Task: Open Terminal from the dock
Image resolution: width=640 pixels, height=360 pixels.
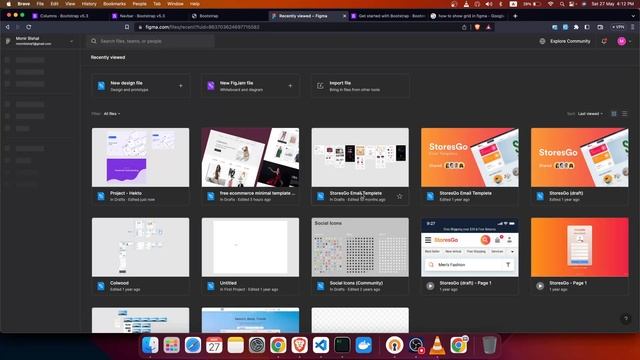Action: 342,345
